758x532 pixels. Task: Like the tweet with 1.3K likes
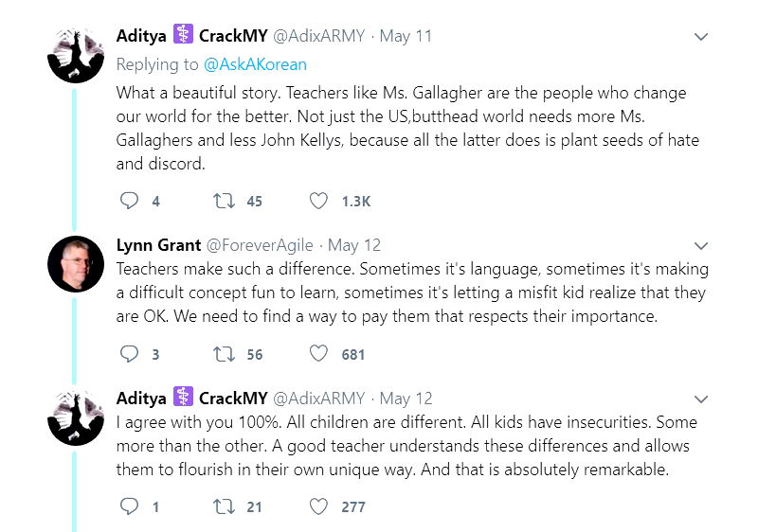[319, 201]
